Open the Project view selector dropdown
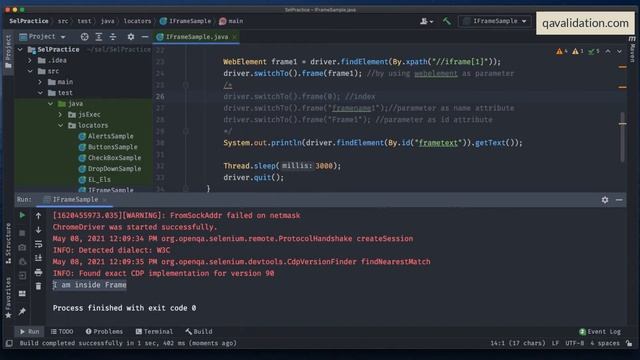This screenshot has height=360, width=640. [x=42, y=37]
